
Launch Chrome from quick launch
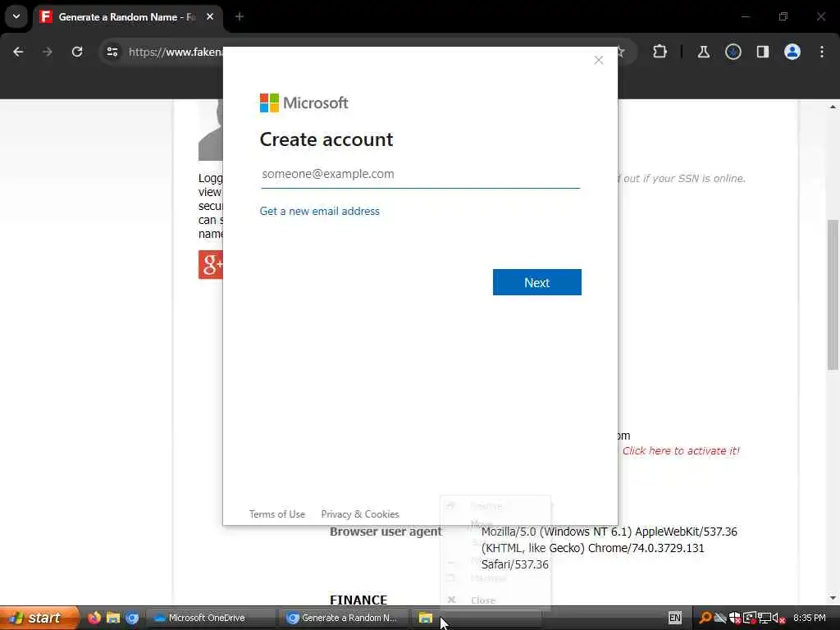[132, 618]
